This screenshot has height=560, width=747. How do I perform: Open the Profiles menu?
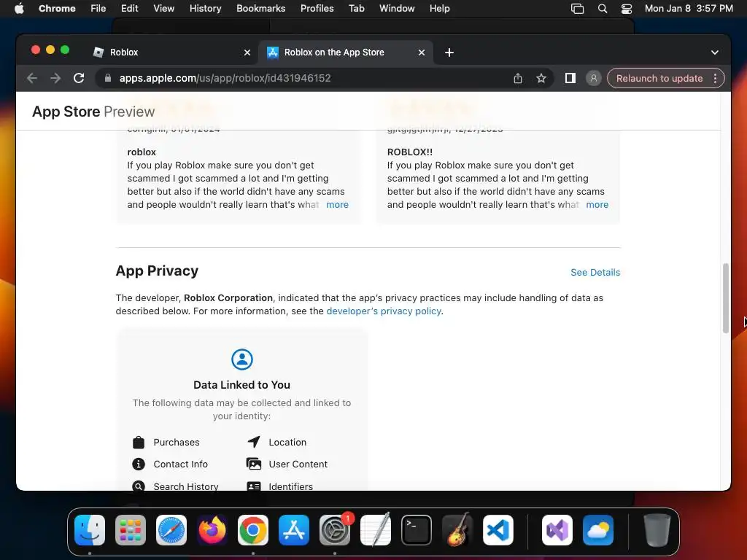point(317,9)
